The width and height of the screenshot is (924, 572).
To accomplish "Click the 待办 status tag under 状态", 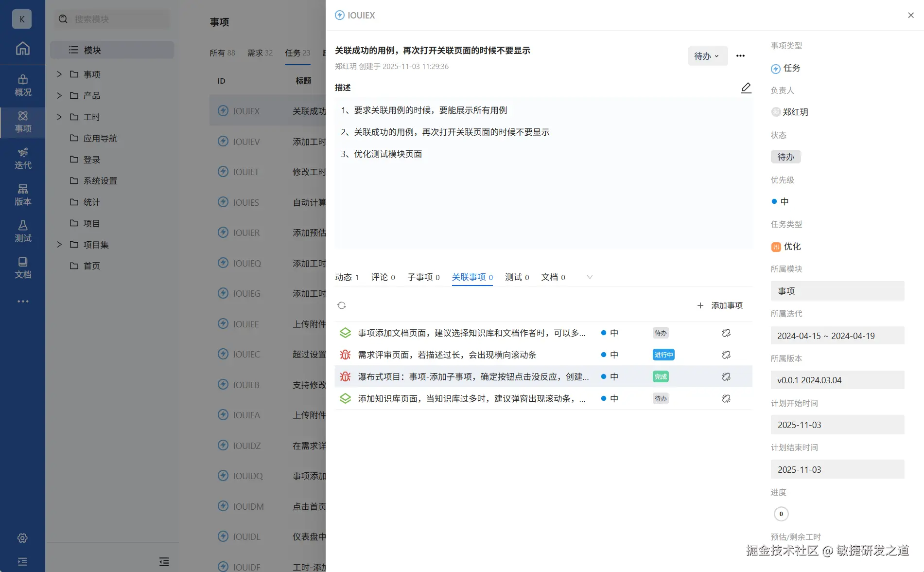I will [785, 157].
